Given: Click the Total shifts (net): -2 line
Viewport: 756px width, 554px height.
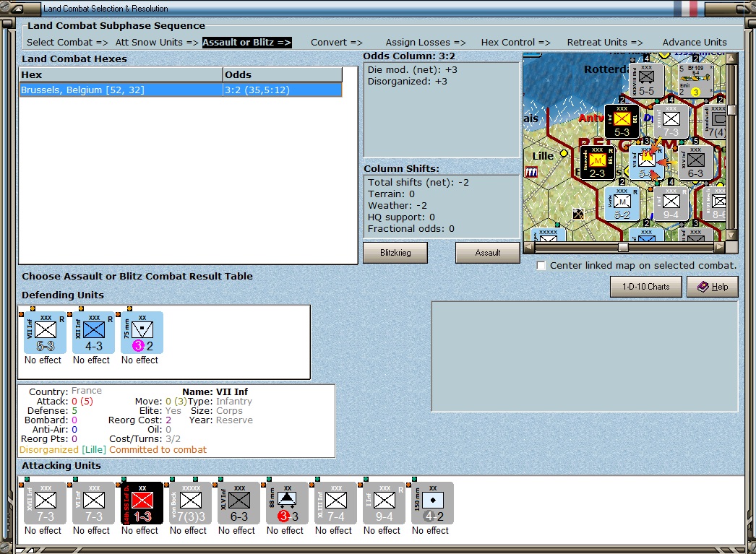Looking at the screenshot, I should (x=418, y=183).
